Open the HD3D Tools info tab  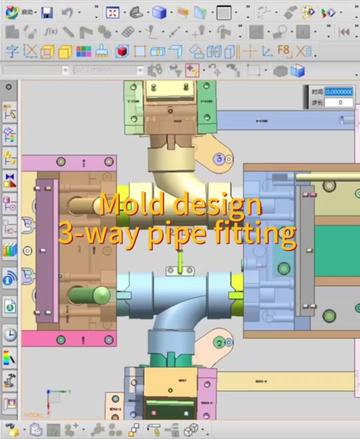[x=10, y=278]
